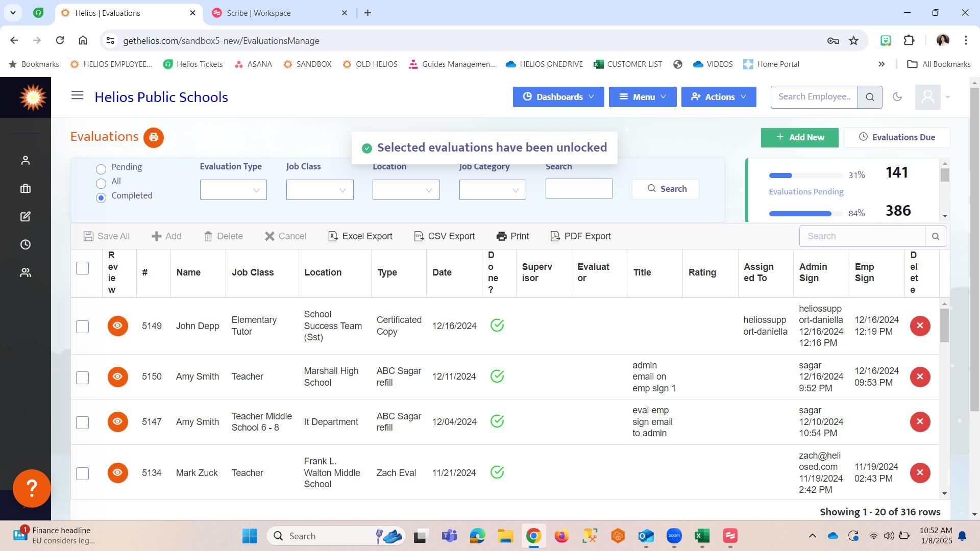980x551 pixels.
Task: Open the Dashboards menu
Action: point(558,97)
